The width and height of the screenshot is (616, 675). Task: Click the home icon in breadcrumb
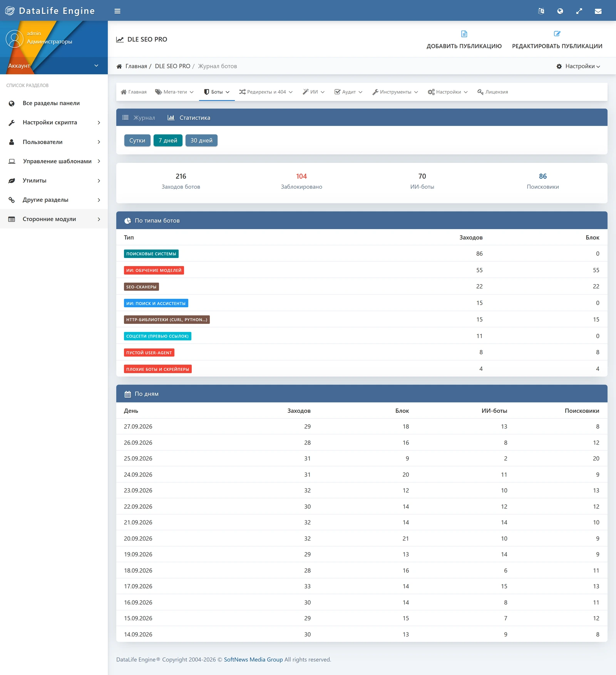click(119, 66)
